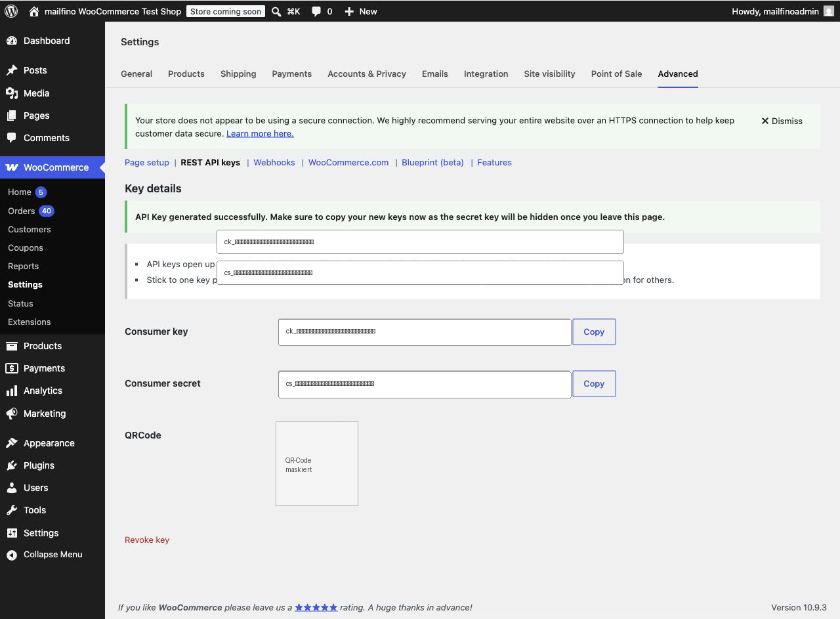Open the comments bubble icon in admin bar
Screen dimensions: 840x619
pyautogui.click(x=316, y=11)
